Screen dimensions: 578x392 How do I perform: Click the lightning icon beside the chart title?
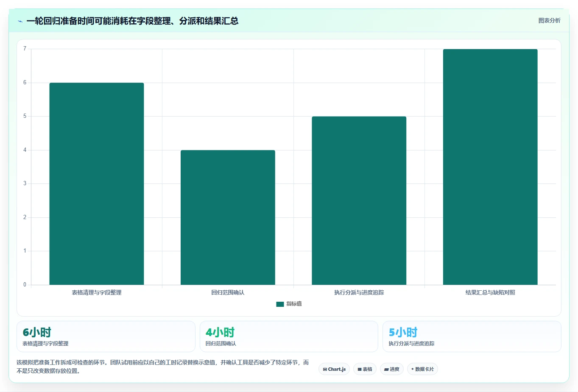point(20,21)
